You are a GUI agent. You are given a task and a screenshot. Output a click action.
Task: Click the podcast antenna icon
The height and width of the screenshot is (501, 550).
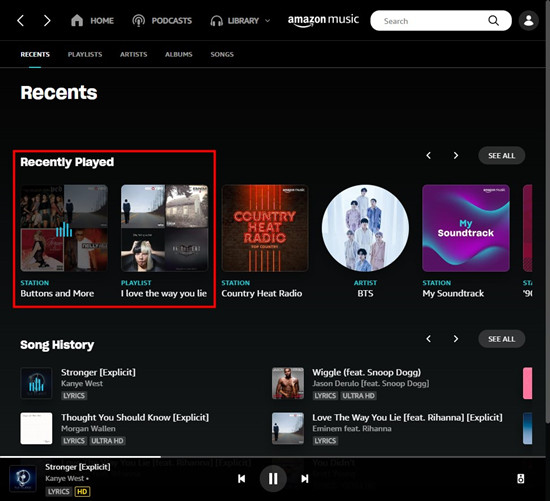click(x=138, y=21)
